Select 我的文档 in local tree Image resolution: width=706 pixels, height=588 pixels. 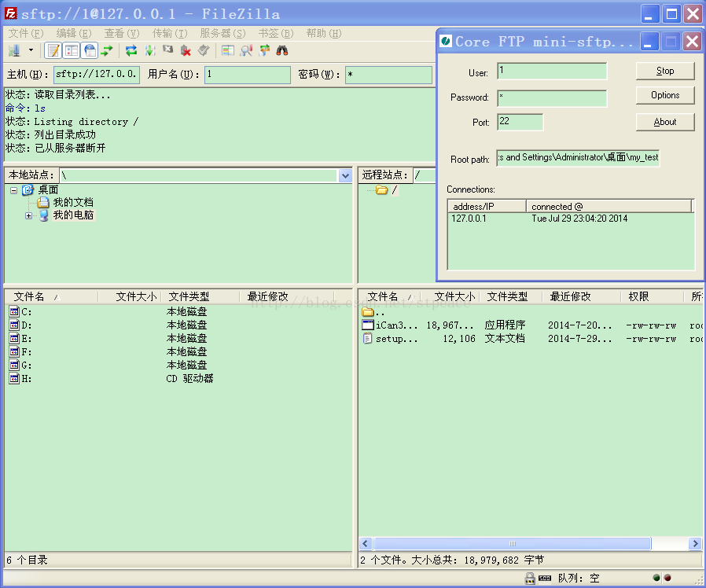(x=73, y=203)
